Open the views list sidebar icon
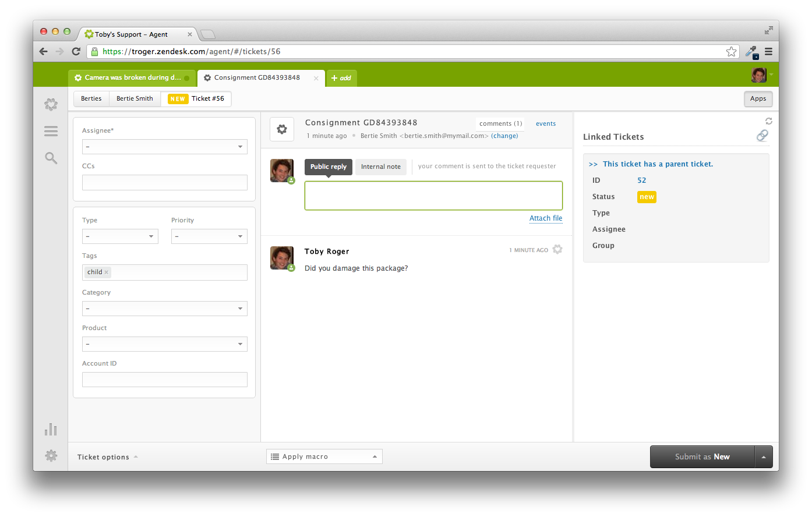Viewport: 812px width, 517px height. pyautogui.click(x=51, y=130)
